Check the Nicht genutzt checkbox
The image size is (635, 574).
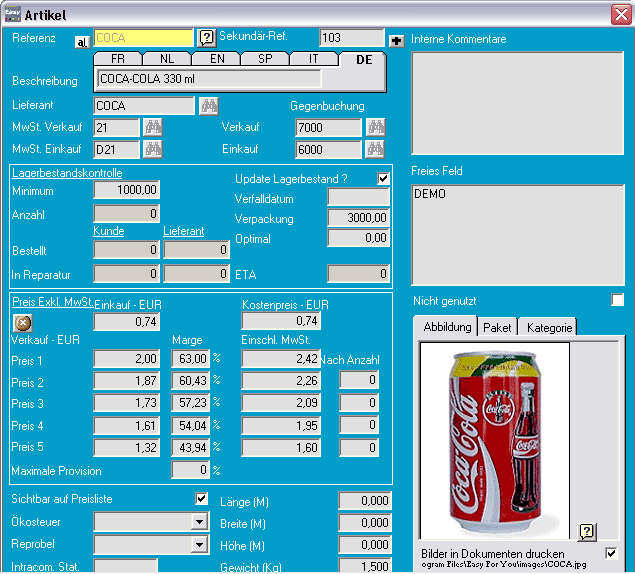618,300
